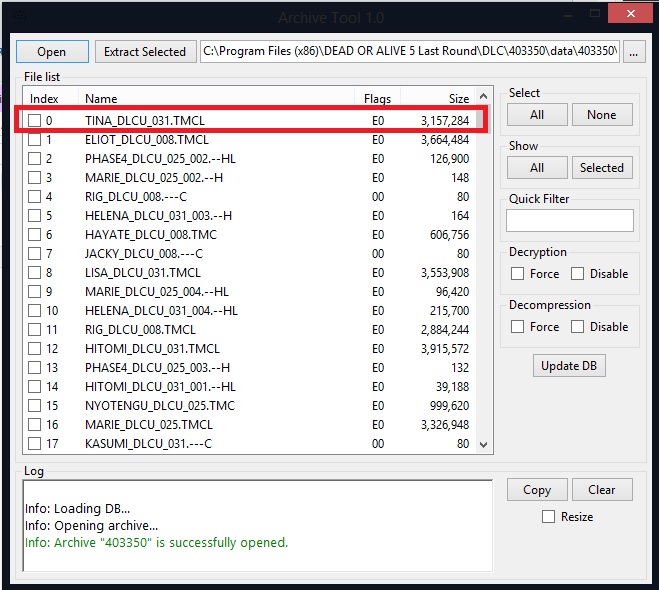Check the box for JACKY_DLCU_008.---C
The image size is (659, 590).
coord(34,253)
